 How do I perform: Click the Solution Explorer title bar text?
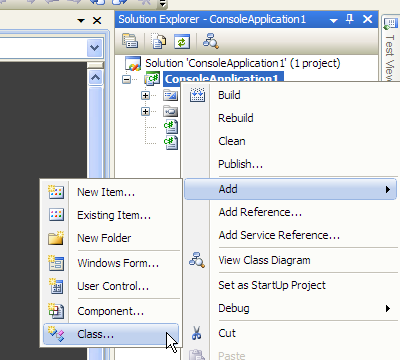coord(212,19)
